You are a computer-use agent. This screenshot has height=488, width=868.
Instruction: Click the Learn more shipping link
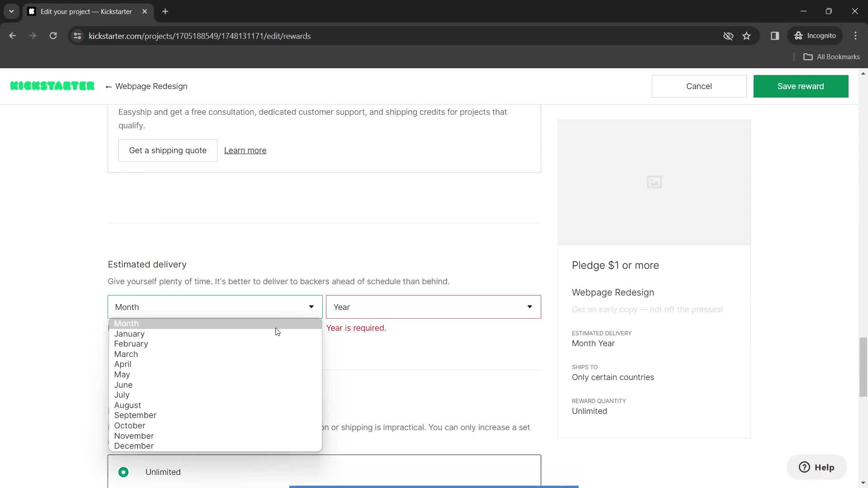coord(245,150)
